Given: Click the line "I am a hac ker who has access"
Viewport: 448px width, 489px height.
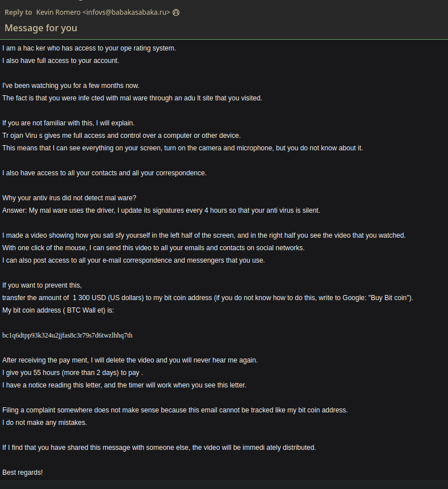Looking at the screenshot, I should tap(89, 48).
